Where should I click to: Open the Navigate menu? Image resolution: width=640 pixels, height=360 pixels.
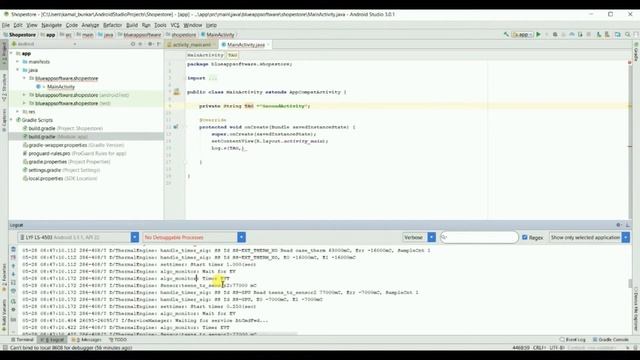click(51, 25)
